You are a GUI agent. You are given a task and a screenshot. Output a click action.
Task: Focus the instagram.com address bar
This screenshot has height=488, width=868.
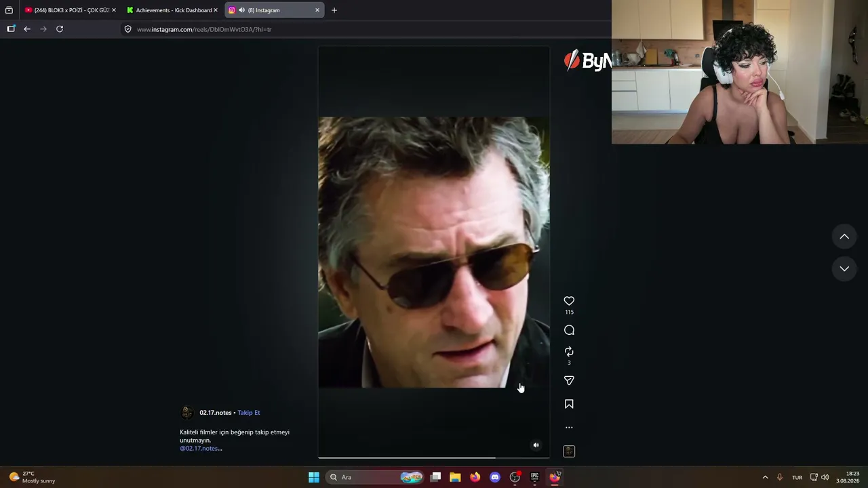[x=366, y=29]
